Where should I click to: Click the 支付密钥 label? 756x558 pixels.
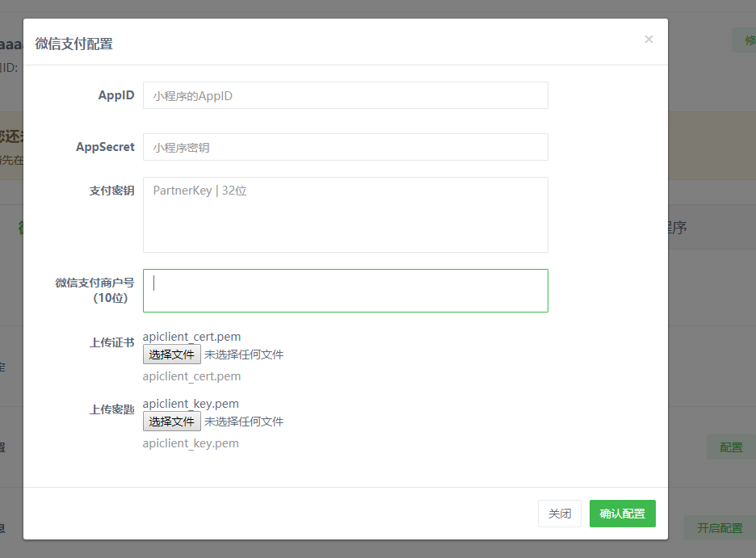[111, 191]
